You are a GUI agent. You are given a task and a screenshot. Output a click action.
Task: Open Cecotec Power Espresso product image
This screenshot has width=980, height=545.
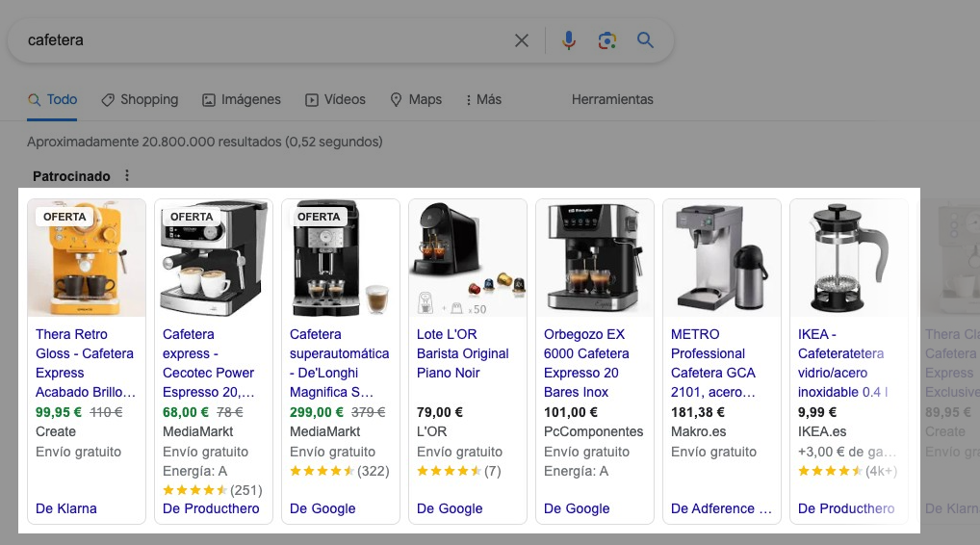click(x=213, y=258)
